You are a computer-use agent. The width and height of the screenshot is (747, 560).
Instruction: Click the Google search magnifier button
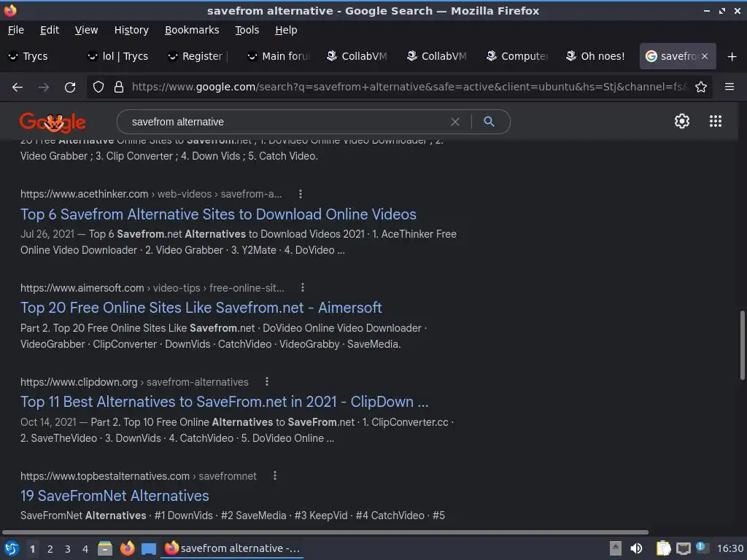coord(489,122)
